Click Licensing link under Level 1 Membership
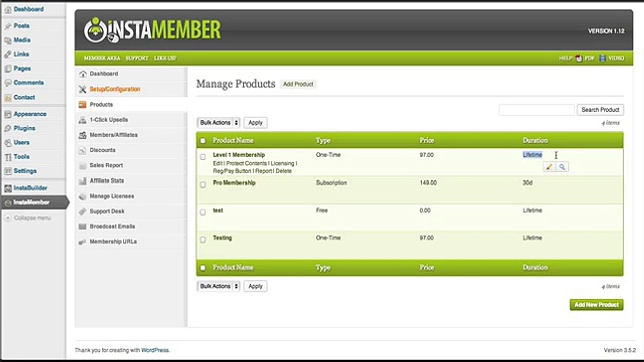 click(282, 164)
